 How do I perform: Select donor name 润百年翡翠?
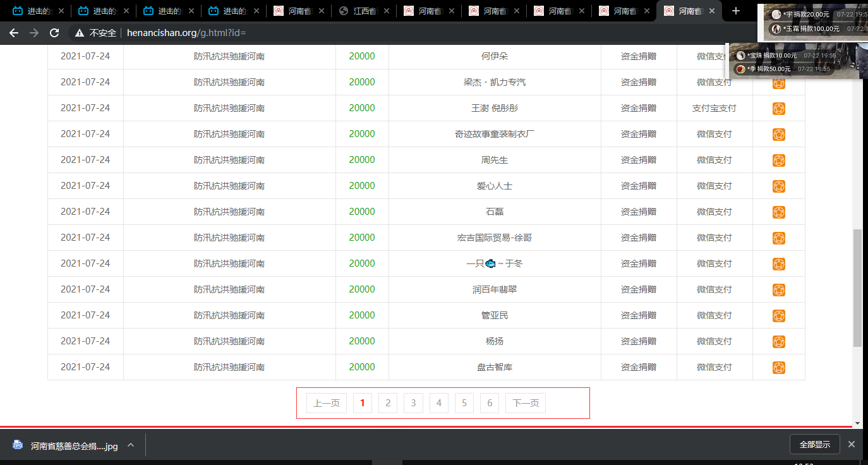point(495,289)
